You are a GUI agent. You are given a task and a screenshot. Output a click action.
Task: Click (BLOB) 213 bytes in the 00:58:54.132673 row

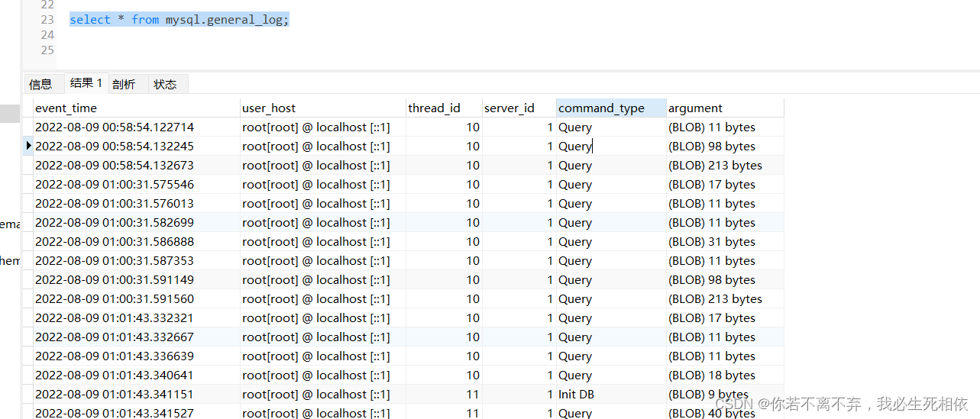point(725,165)
